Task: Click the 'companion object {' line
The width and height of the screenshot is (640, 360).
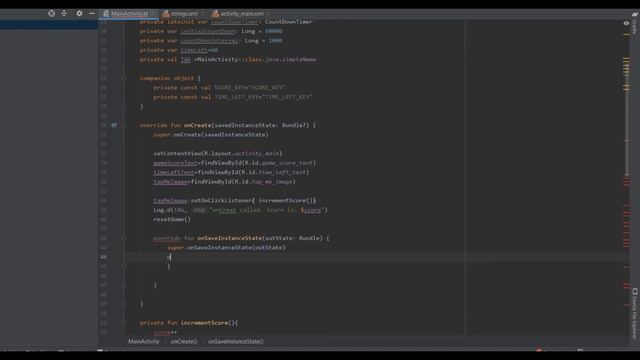Action: click(170, 78)
